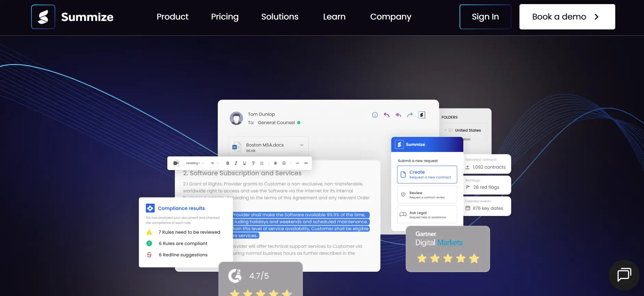Click the Book a demo button

tap(567, 17)
